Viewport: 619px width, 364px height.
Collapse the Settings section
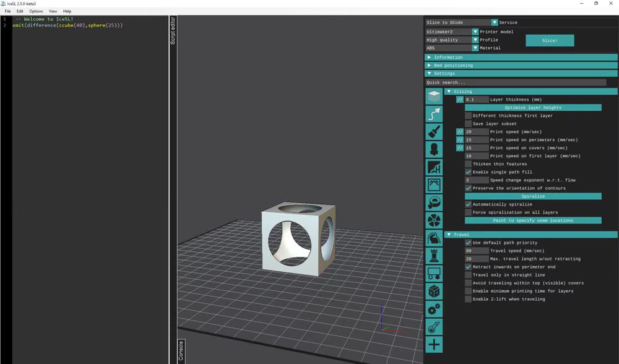click(520, 73)
